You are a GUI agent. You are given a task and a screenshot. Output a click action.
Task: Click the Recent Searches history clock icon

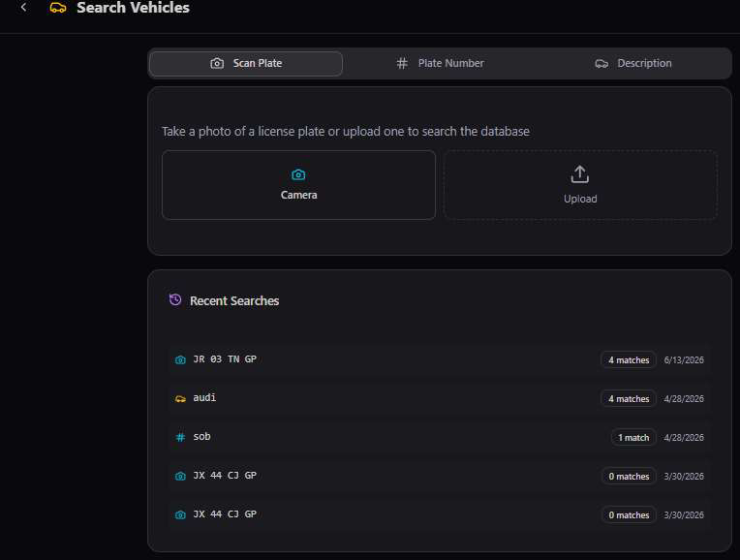click(175, 299)
